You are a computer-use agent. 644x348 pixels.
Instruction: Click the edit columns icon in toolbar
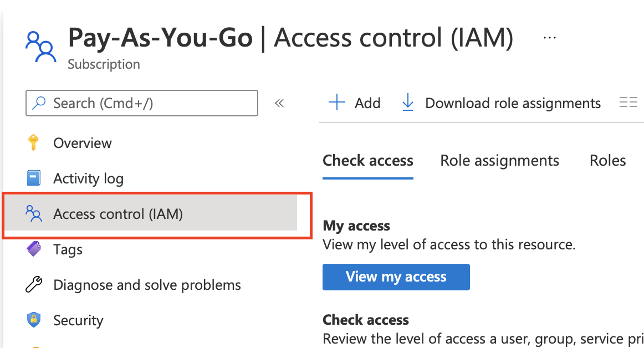[628, 103]
